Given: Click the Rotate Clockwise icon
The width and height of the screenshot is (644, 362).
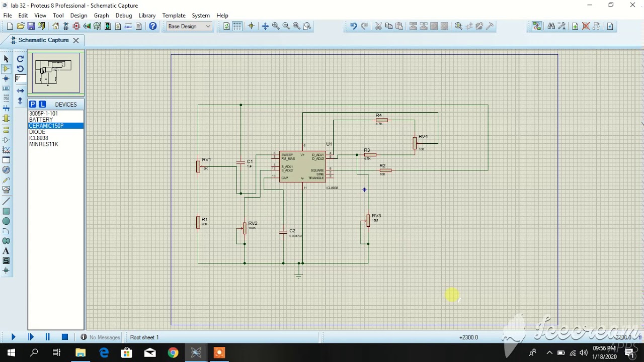Looking at the screenshot, I should [20, 59].
